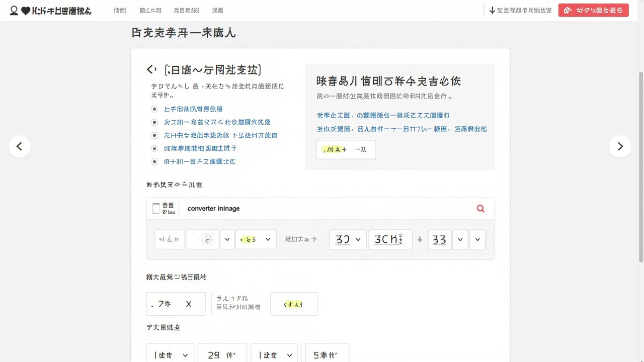Click the box with yellow highlight beside 7 field
The height and width of the screenshot is (362, 644).
(x=294, y=304)
